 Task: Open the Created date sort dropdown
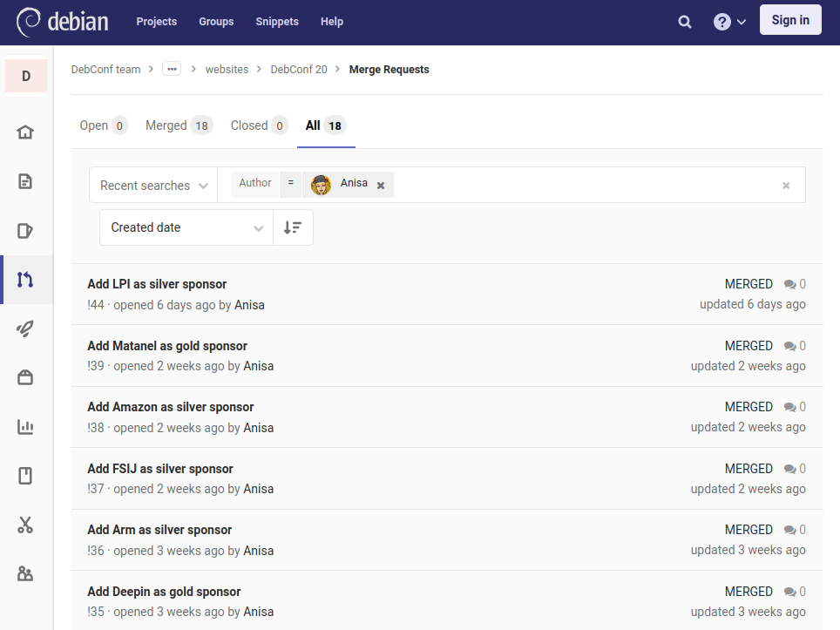(x=185, y=227)
